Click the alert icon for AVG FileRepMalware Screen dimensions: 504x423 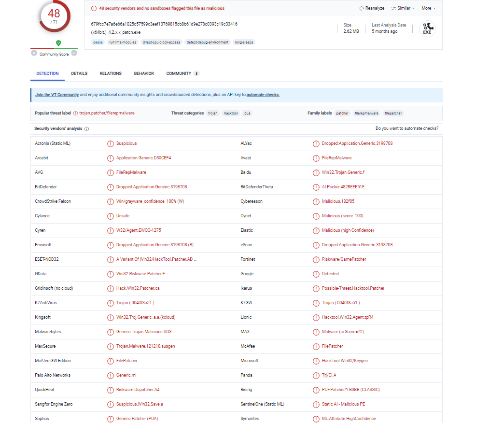point(111,172)
